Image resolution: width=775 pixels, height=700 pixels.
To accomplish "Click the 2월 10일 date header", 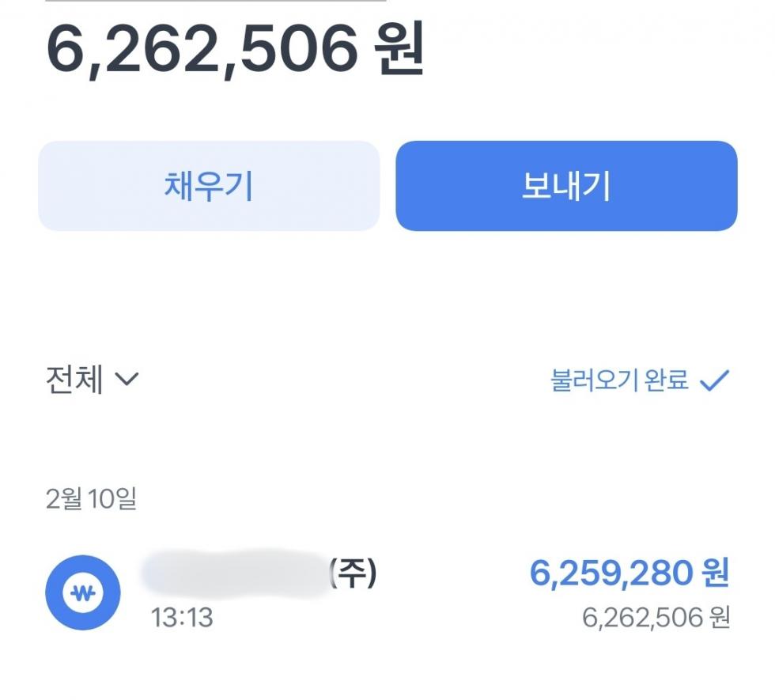I will coord(91,498).
